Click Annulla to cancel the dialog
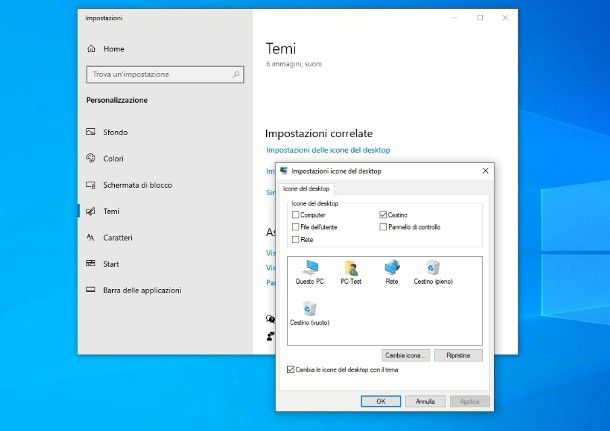The height and width of the screenshot is (431, 610). [x=425, y=401]
